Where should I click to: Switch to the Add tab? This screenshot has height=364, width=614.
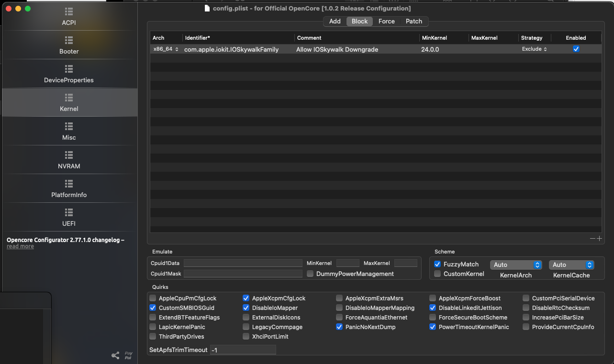[335, 22]
